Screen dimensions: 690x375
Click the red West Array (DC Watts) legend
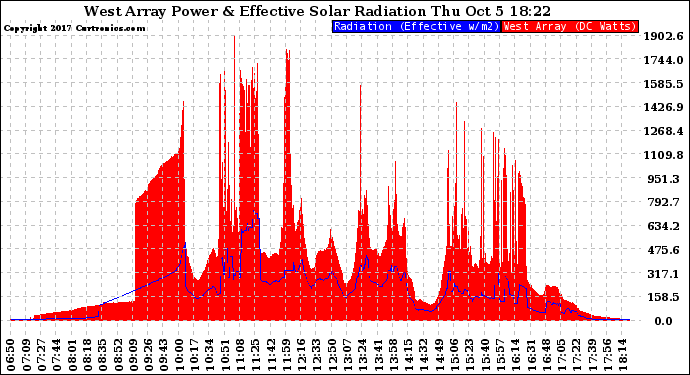point(570,26)
